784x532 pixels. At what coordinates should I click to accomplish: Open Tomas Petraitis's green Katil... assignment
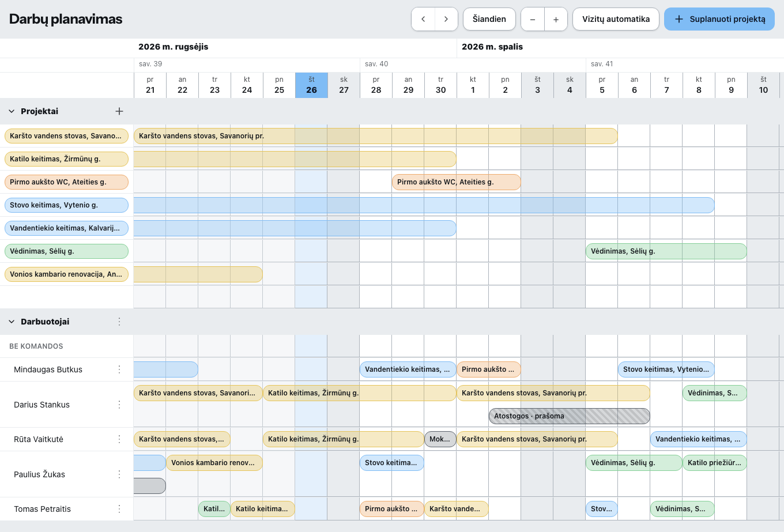[x=214, y=509]
